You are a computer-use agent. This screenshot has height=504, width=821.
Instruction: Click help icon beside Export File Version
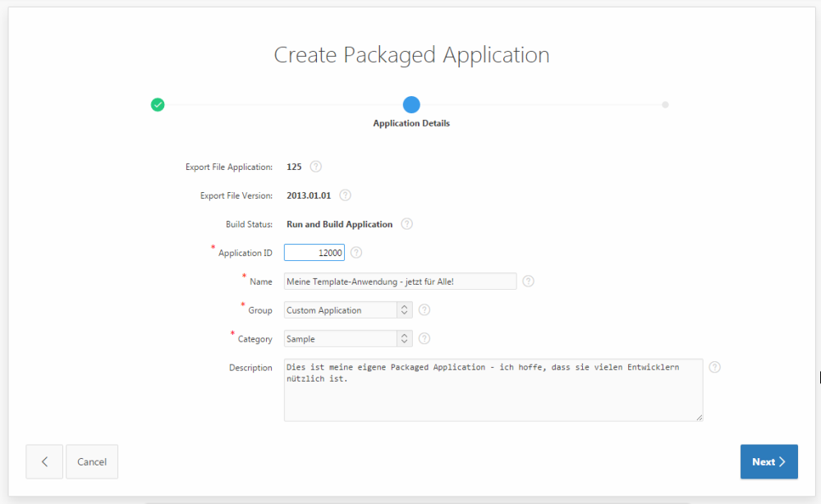point(345,195)
